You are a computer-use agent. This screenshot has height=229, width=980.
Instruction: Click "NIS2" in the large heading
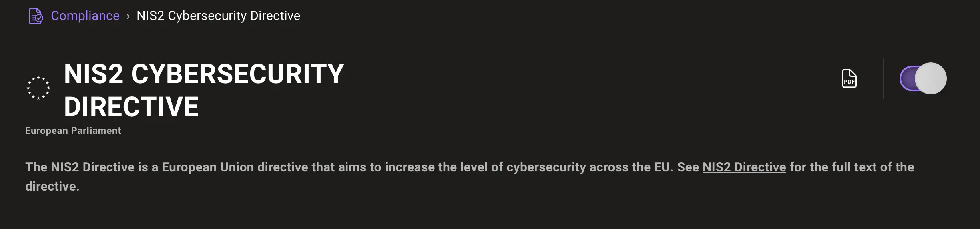[94, 74]
